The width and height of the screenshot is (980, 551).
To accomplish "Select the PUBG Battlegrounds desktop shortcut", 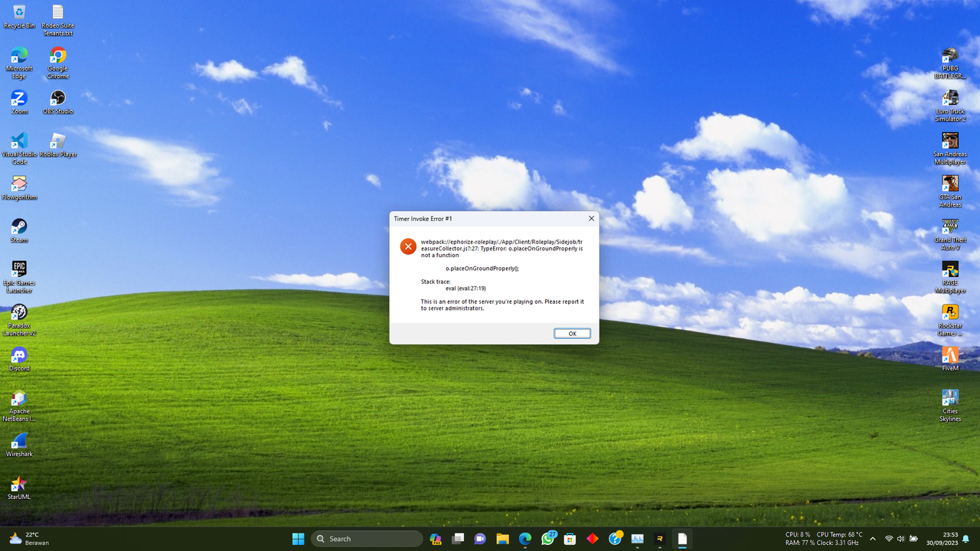I will 950,63.
